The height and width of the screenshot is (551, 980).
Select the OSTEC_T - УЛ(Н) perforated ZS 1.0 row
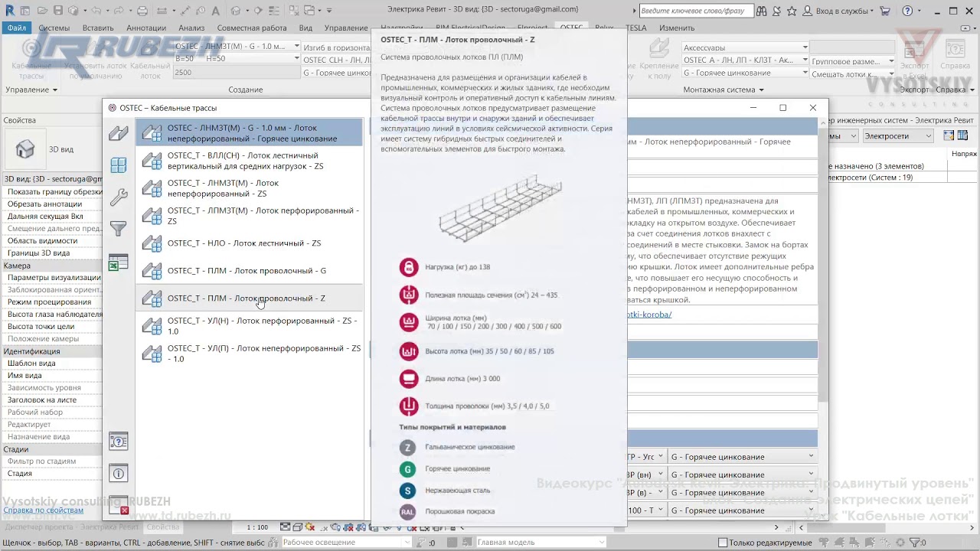click(x=249, y=326)
